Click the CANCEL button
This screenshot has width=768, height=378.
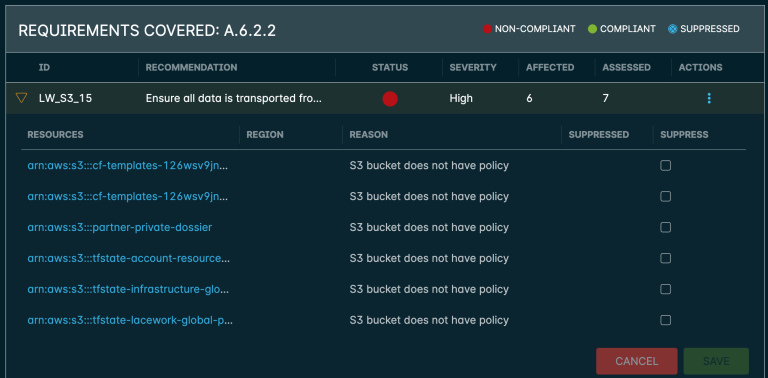tap(636, 361)
